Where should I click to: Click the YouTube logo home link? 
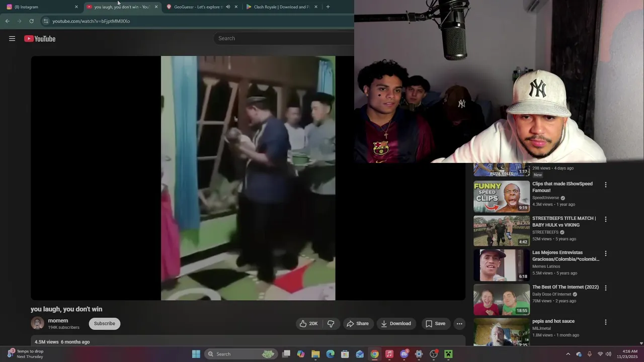(40, 39)
